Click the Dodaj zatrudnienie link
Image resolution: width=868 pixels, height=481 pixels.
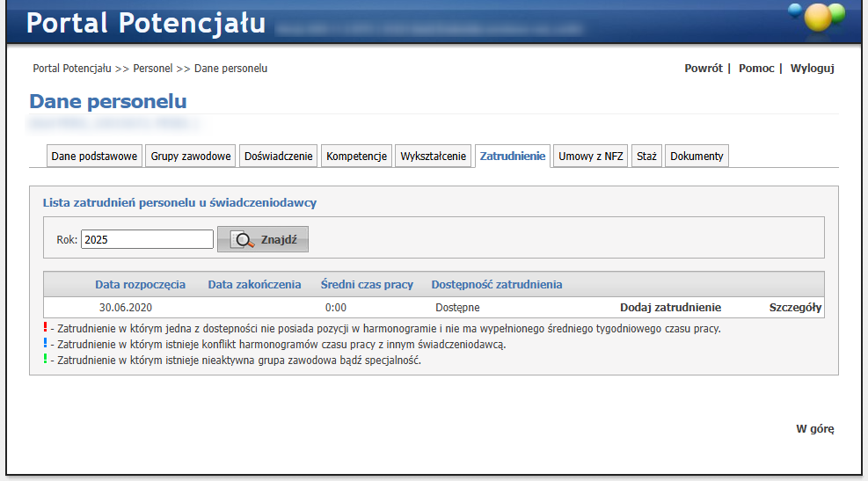[x=670, y=308]
